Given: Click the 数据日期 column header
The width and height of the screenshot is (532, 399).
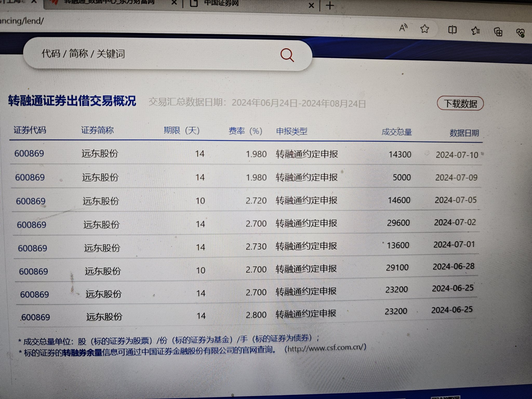Looking at the screenshot, I should [464, 133].
